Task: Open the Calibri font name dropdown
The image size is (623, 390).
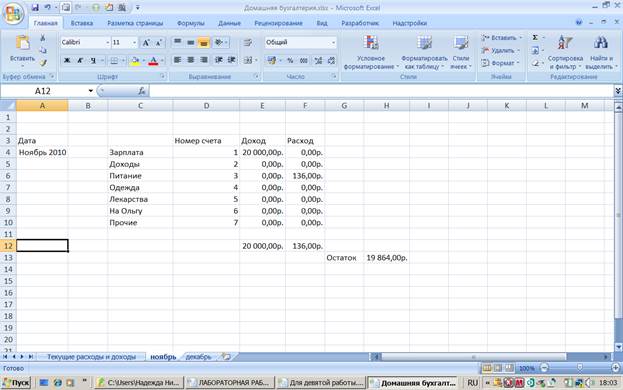Action: click(107, 42)
